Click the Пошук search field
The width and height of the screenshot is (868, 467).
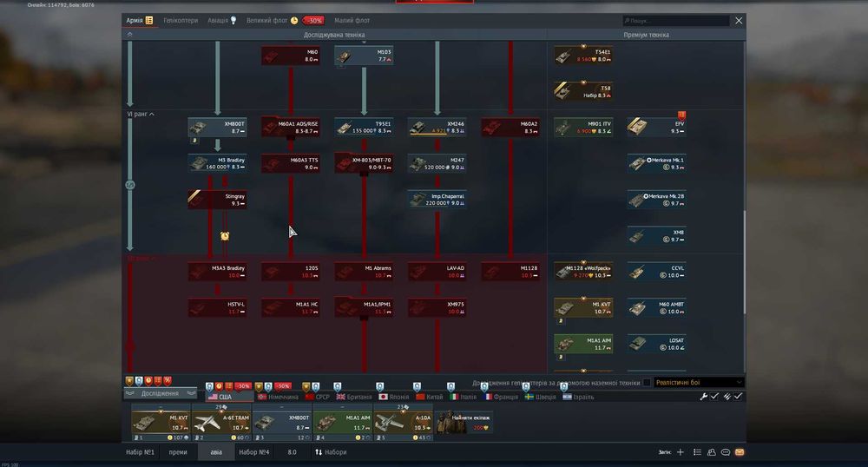(x=675, y=21)
